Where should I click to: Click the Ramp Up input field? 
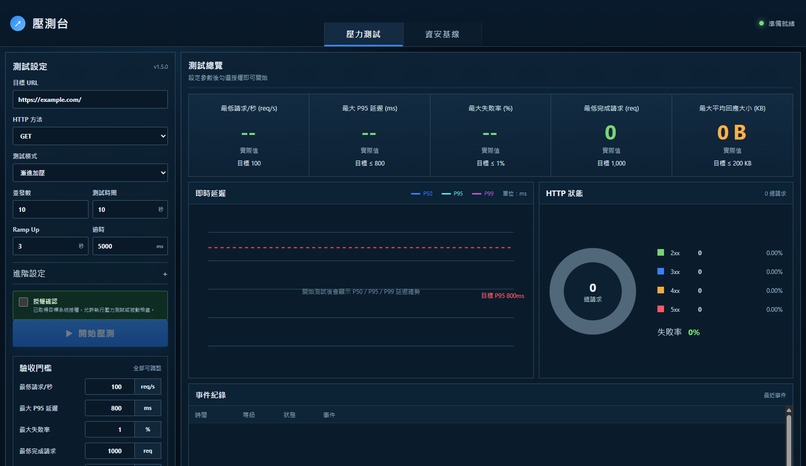[x=50, y=246]
